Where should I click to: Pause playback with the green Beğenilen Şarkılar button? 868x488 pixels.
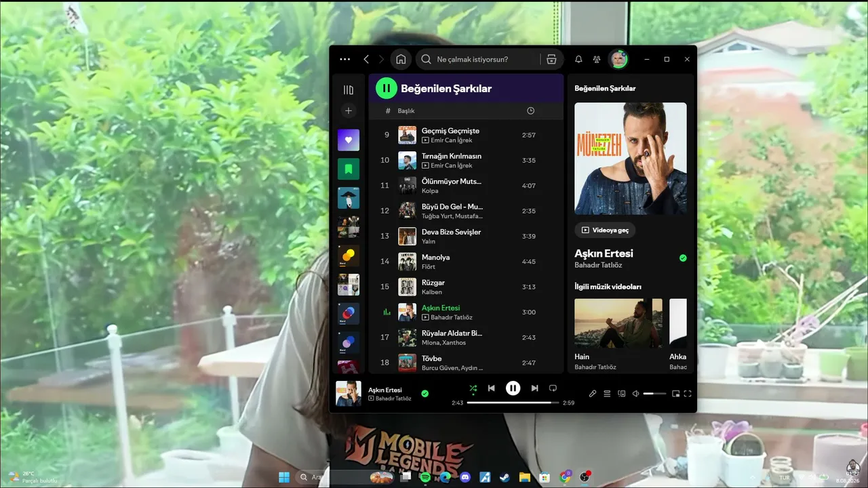point(387,88)
